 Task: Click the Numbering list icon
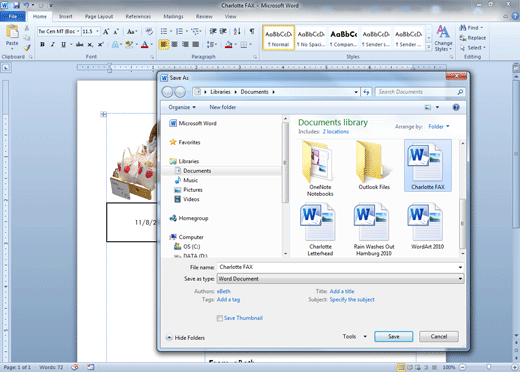tap(179, 31)
